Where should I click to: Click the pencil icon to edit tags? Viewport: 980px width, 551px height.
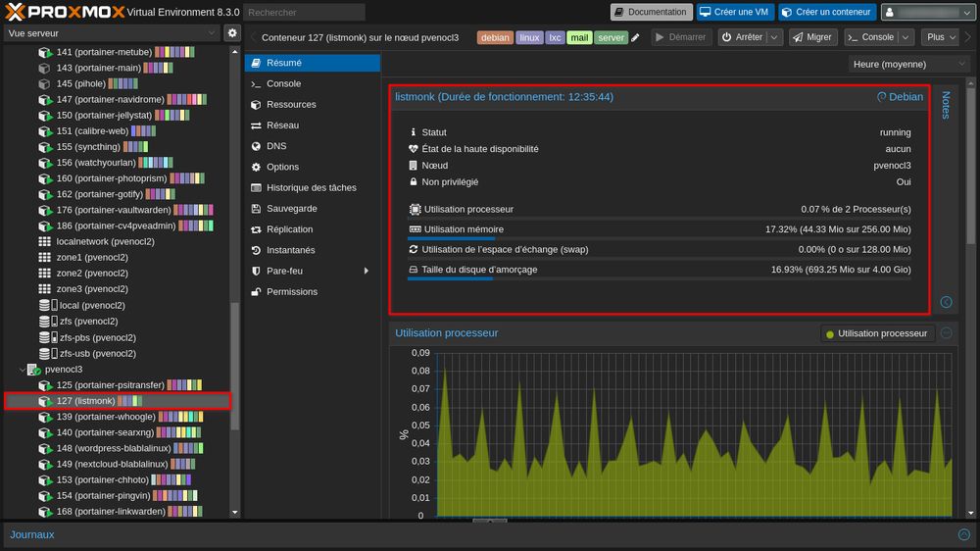coord(635,37)
